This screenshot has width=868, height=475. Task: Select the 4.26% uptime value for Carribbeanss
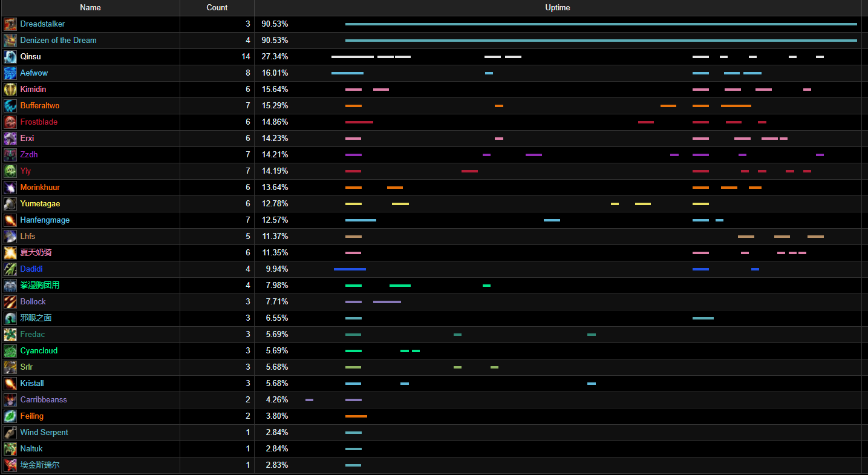click(277, 400)
